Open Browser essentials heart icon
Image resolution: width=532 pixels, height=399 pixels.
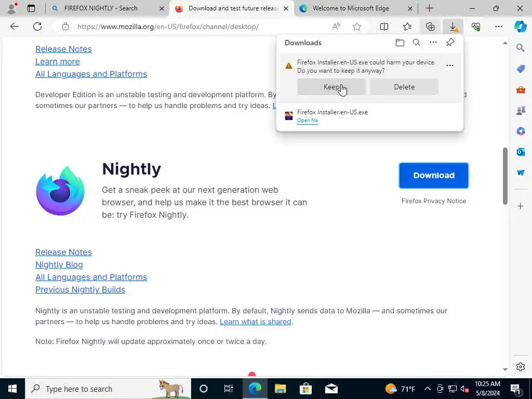[476, 26]
